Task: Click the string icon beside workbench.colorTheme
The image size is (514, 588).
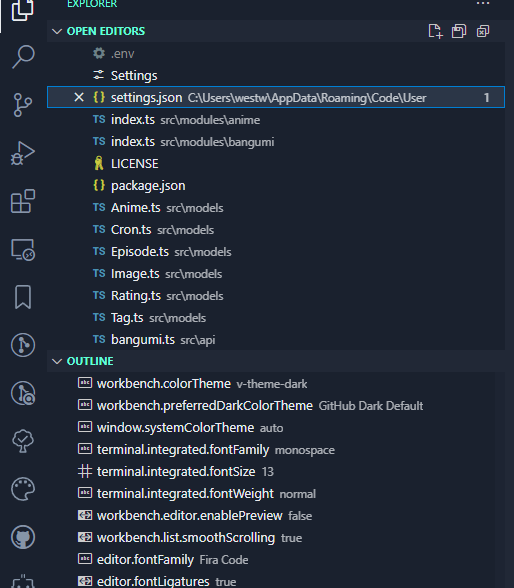Action: click(x=85, y=383)
